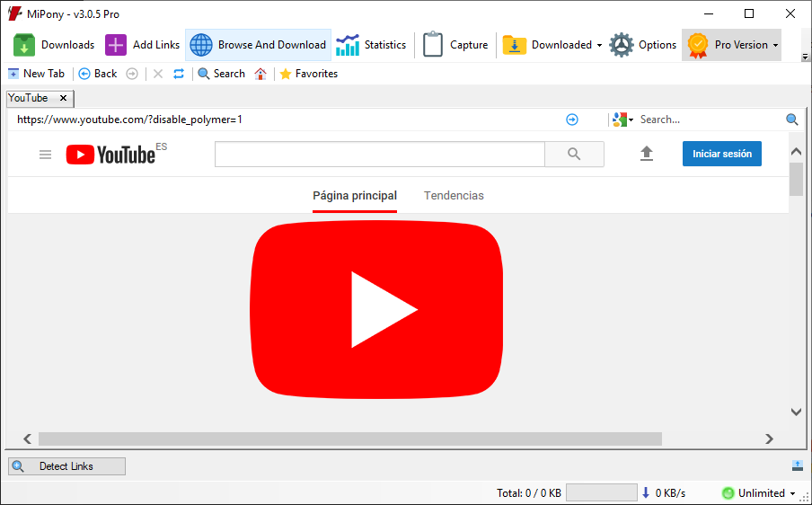Click the large YouTube play logo
This screenshot has width=812, height=505.
(376, 309)
